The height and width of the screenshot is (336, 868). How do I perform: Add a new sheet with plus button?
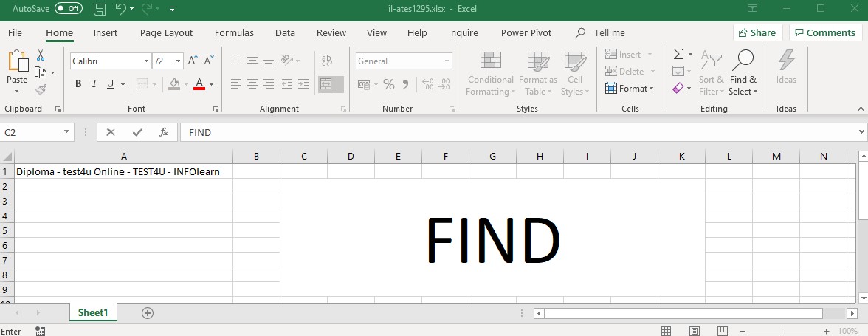click(148, 313)
